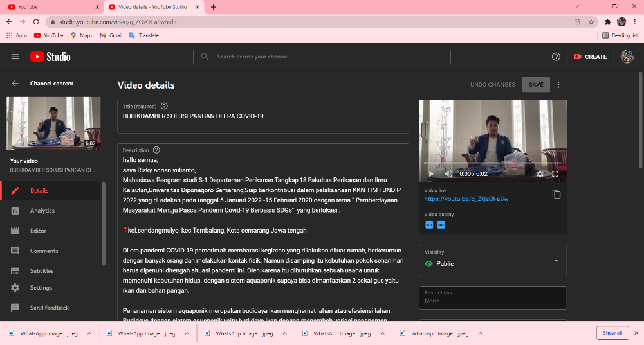Bookmark this page with the star
Viewport: 644px width, 345px height.
[591, 22]
